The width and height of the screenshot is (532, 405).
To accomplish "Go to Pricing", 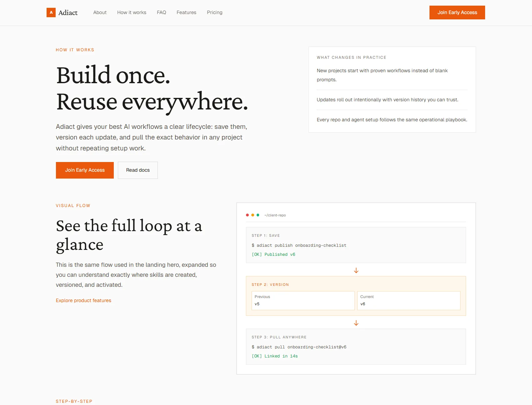I will click(214, 13).
